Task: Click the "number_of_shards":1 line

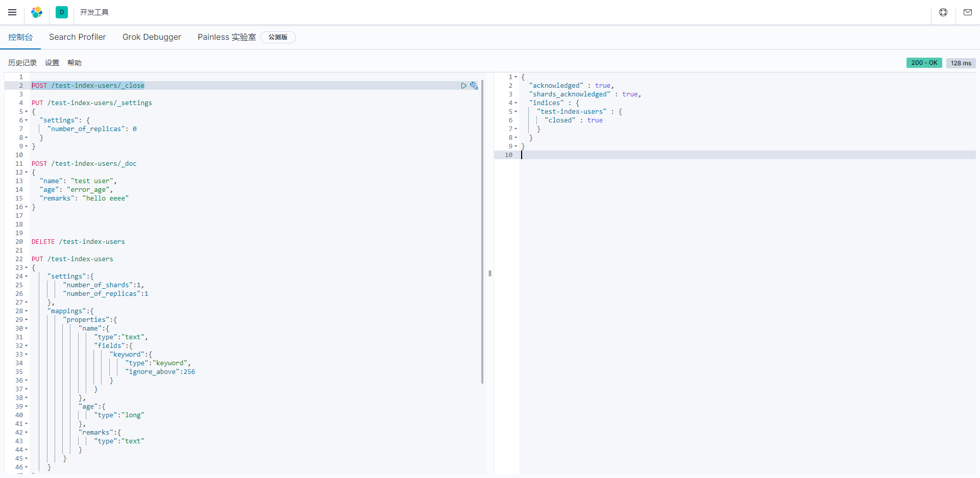Action: 104,285
